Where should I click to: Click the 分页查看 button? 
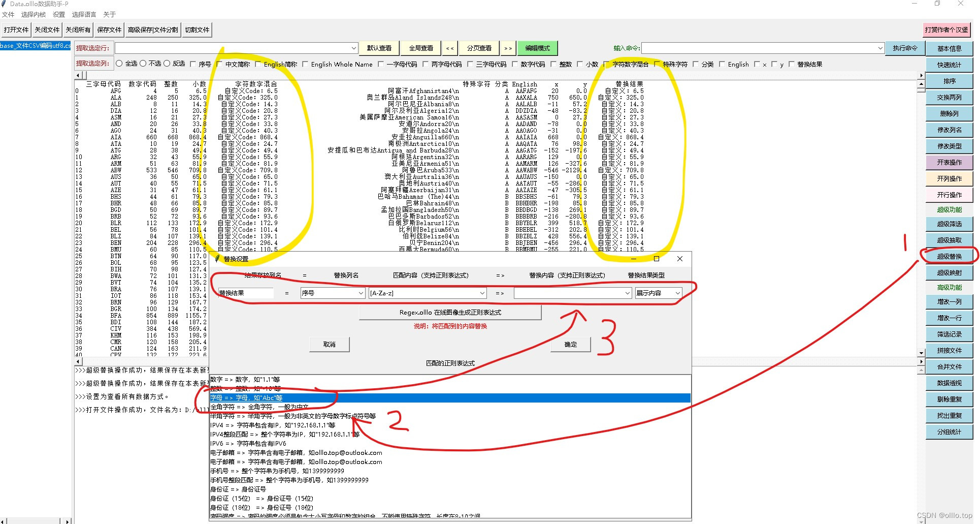click(479, 48)
